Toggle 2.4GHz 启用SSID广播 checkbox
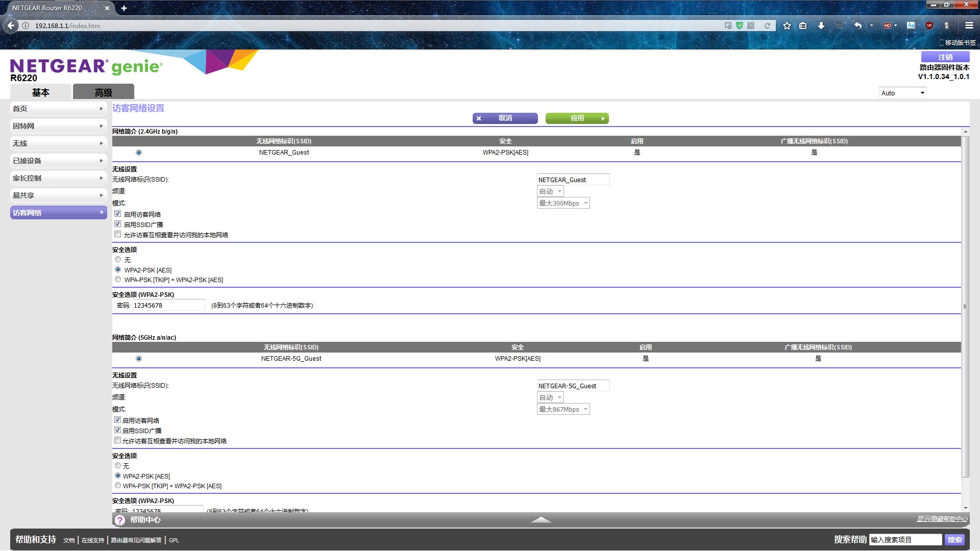Viewport: 980px width, 551px height. (x=118, y=224)
